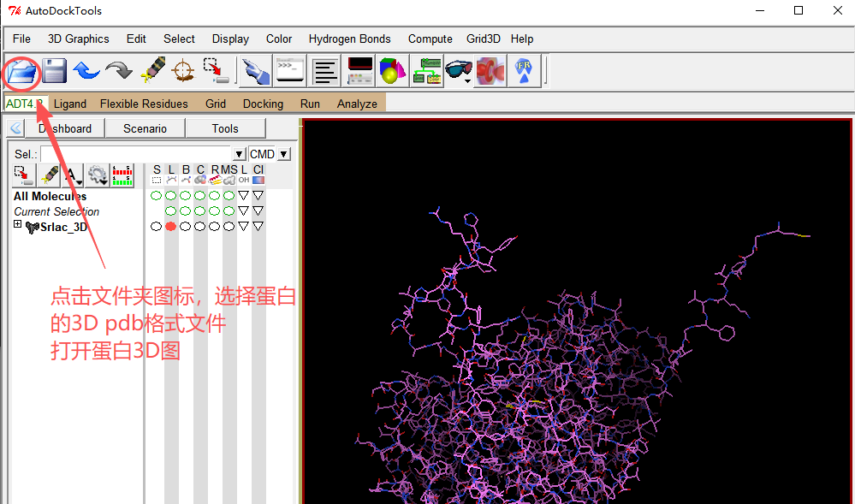The height and width of the screenshot is (504, 855).
Task: Click the blue undo arrow icon
Action: coord(86,70)
